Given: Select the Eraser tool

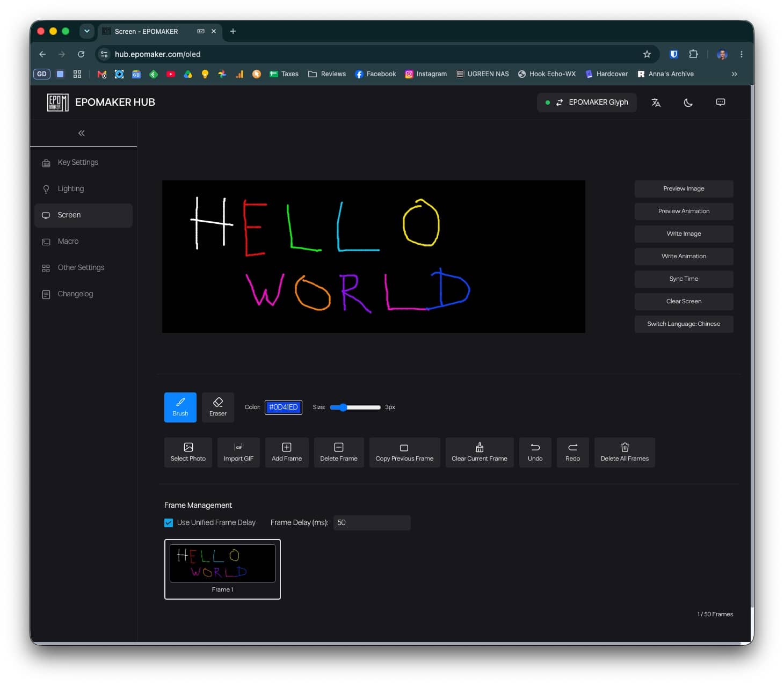Looking at the screenshot, I should [x=217, y=407].
